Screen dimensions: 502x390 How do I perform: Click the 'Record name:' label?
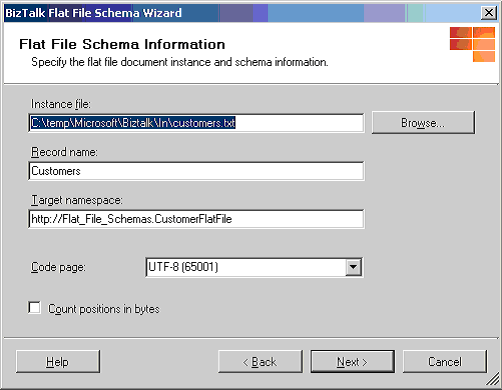click(64, 152)
